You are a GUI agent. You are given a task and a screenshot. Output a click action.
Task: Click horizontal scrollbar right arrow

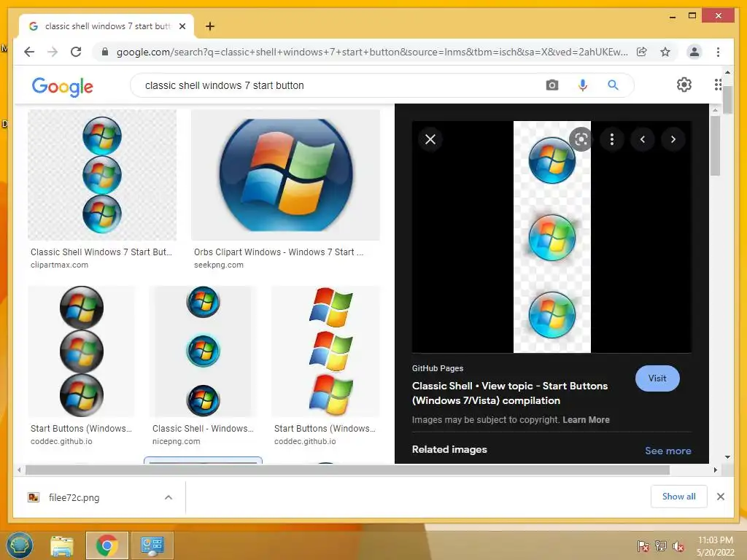coord(715,470)
